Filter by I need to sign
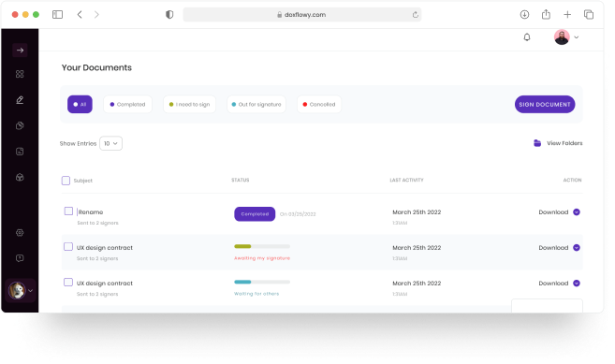 189,105
